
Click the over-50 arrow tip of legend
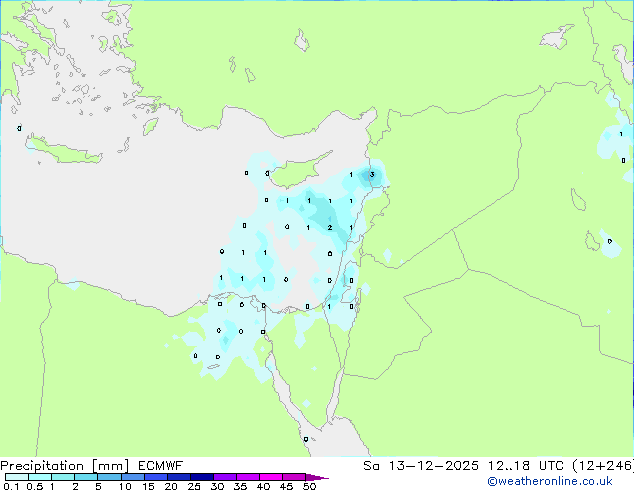pos(317,477)
